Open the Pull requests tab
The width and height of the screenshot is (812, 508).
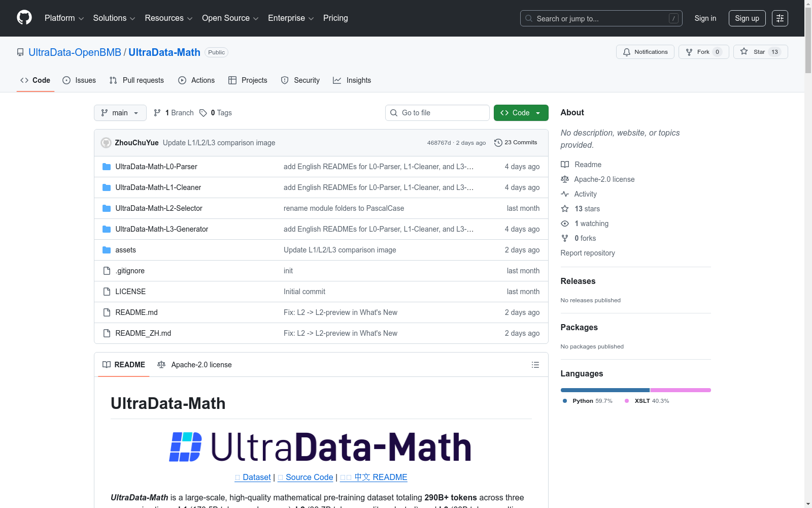click(x=137, y=80)
